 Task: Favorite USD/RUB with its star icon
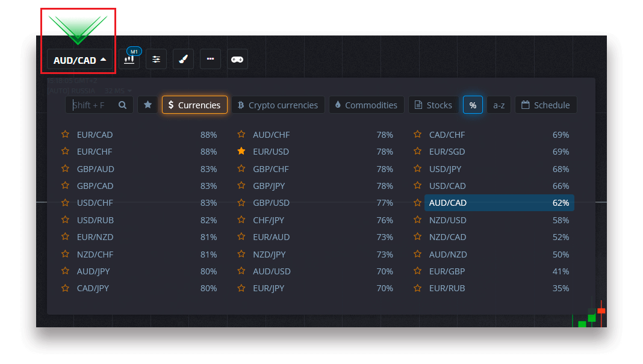tap(65, 220)
